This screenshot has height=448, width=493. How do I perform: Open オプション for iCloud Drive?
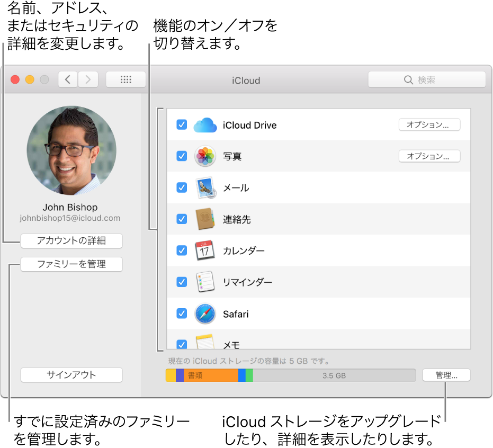click(429, 124)
